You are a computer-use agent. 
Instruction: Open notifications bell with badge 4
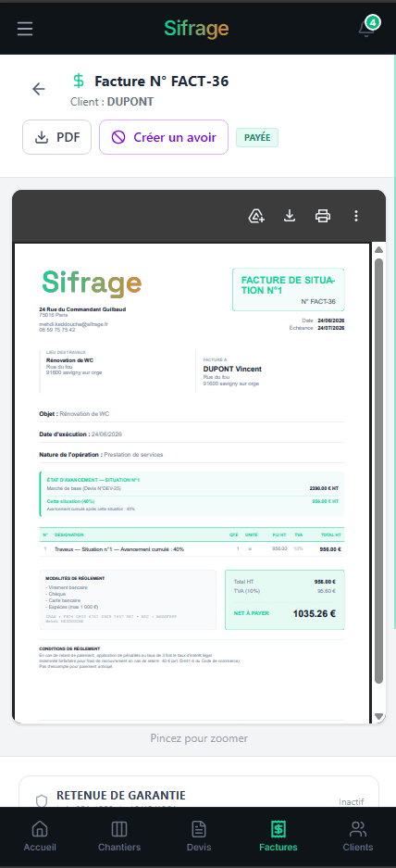[x=367, y=27]
